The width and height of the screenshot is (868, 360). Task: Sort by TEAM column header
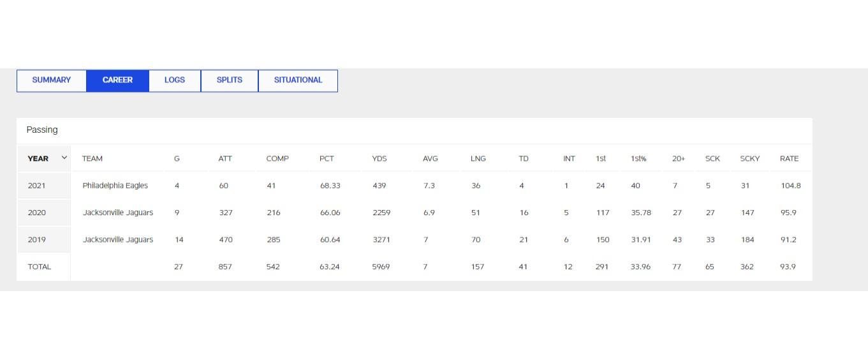pos(92,158)
